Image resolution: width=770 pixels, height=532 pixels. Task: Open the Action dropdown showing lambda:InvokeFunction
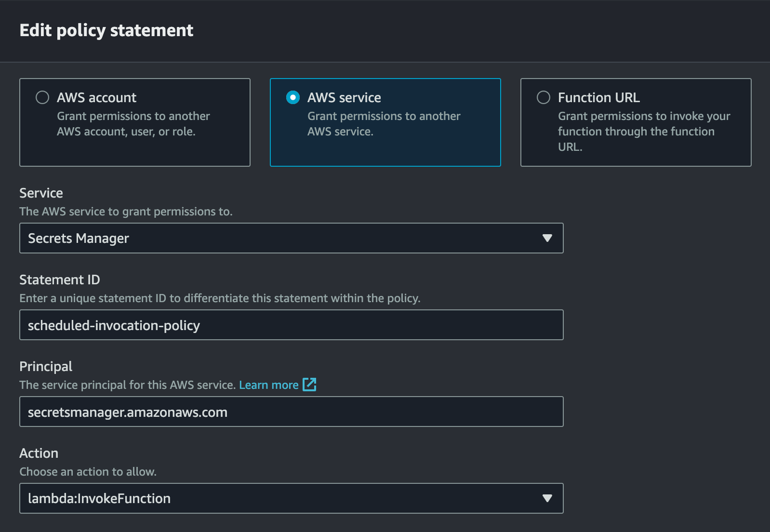pos(291,498)
